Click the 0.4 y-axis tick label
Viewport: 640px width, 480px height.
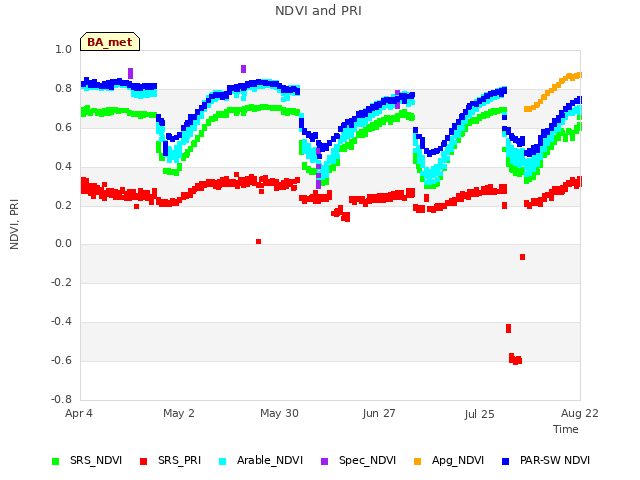(63, 166)
